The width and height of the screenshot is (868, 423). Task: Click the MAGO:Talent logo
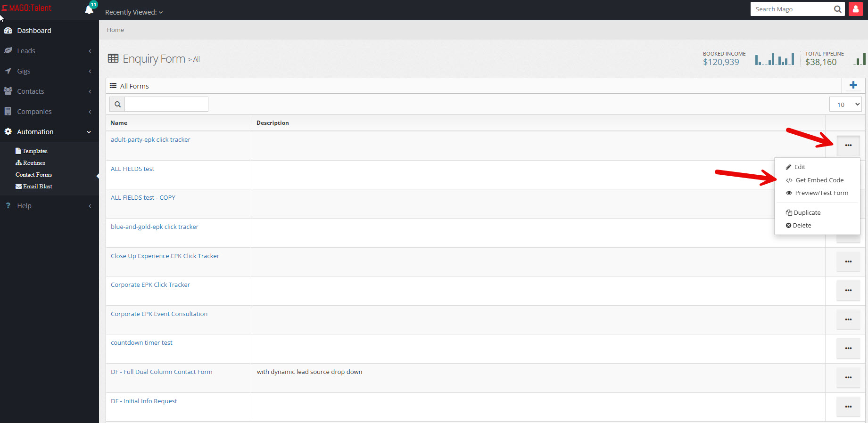pyautogui.click(x=26, y=8)
